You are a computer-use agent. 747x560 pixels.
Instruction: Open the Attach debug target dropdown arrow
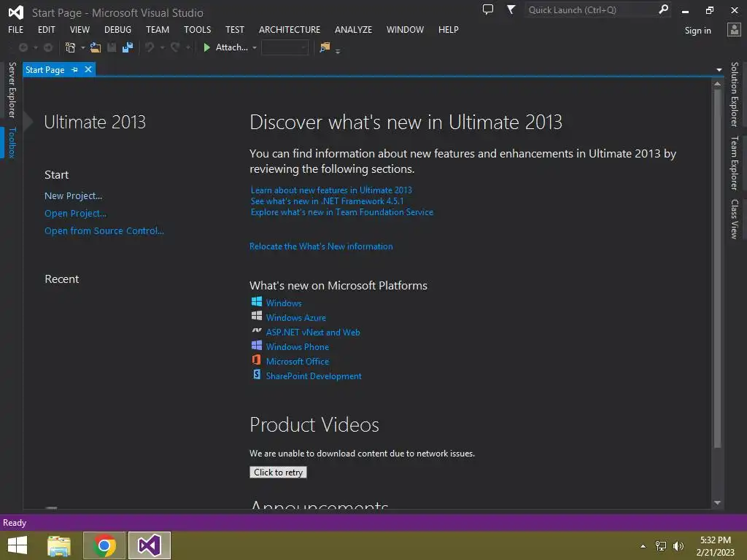[255, 47]
